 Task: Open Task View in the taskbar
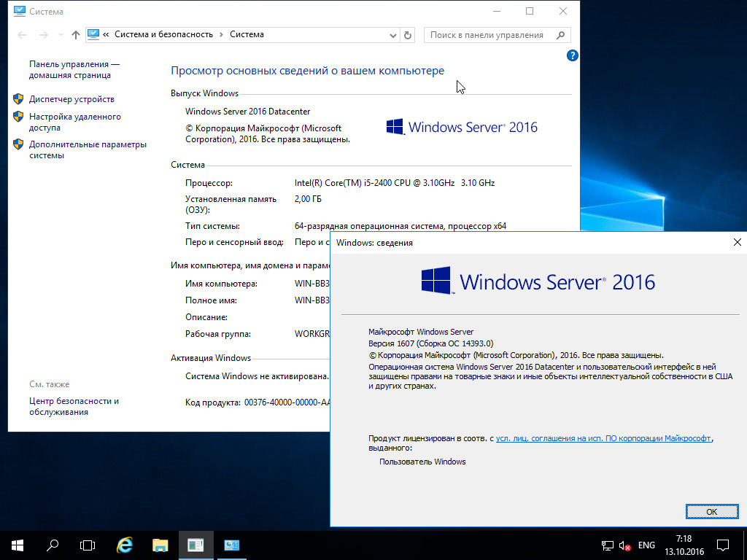[88, 545]
